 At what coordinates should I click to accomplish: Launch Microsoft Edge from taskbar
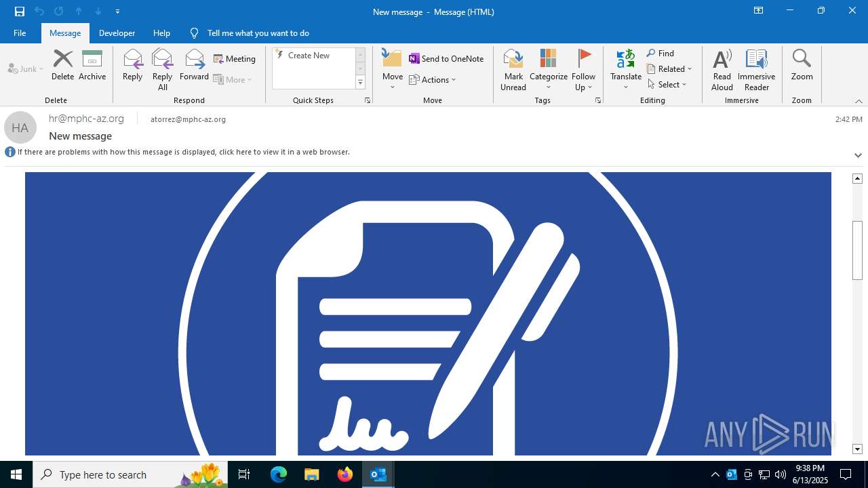pos(279,474)
